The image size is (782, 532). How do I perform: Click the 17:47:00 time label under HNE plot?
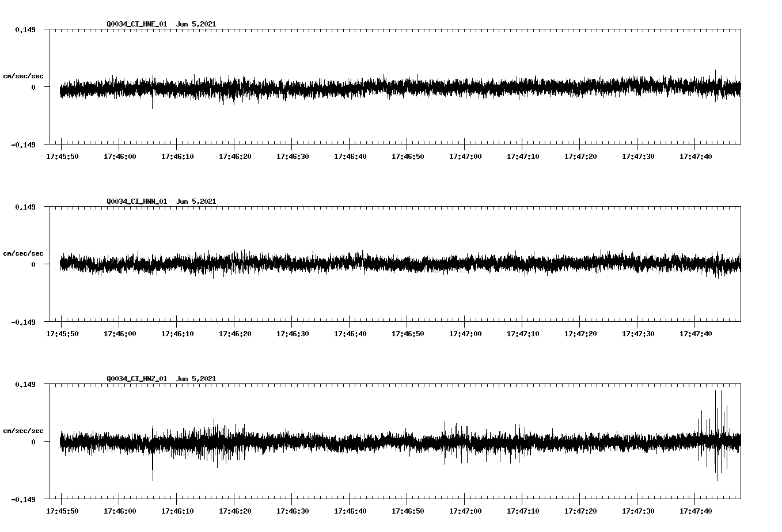[465, 157]
